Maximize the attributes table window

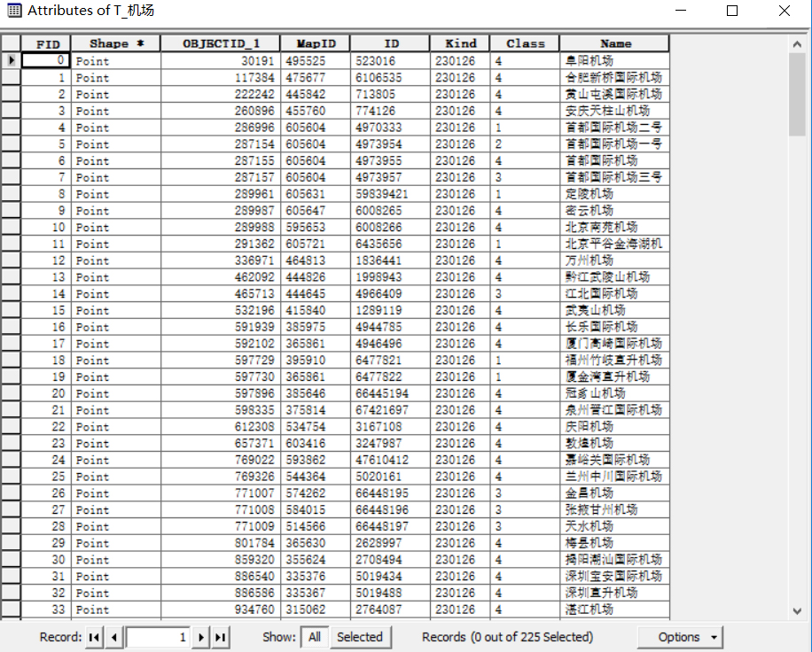pyautogui.click(x=732, y=11)
